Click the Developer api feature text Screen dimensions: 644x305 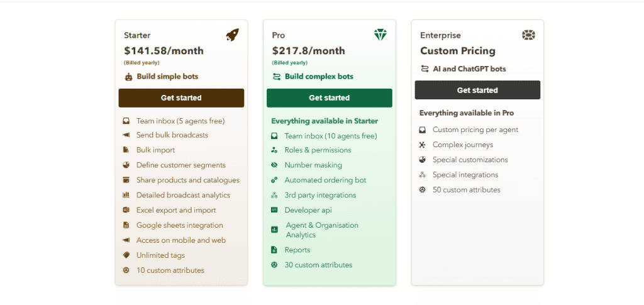(308, 210)
